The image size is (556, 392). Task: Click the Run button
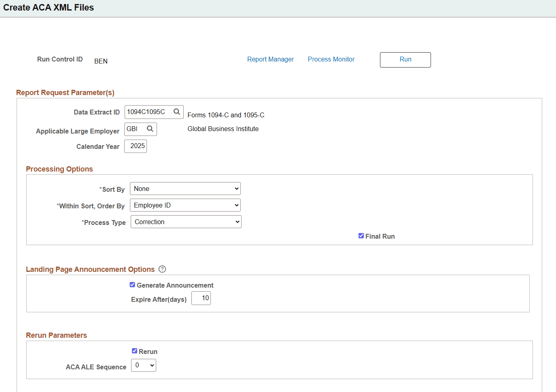[405, 60]
